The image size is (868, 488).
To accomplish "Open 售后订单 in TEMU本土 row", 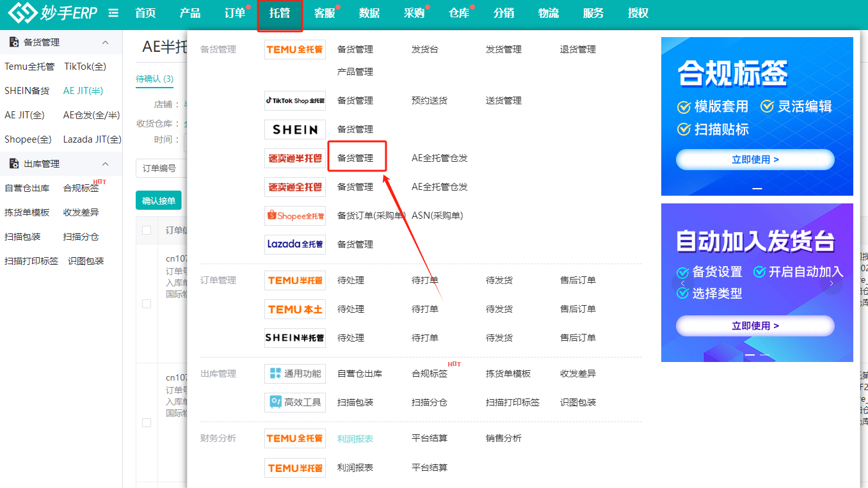I will (578, 309).
